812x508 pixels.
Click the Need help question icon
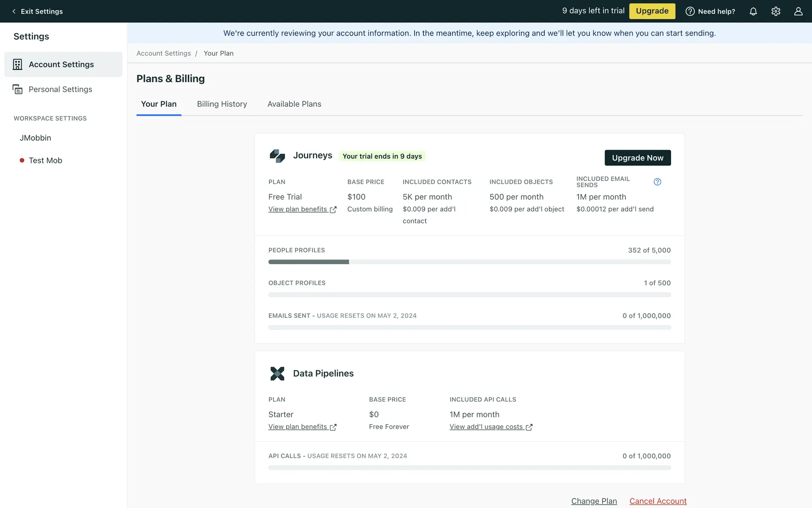690,11
